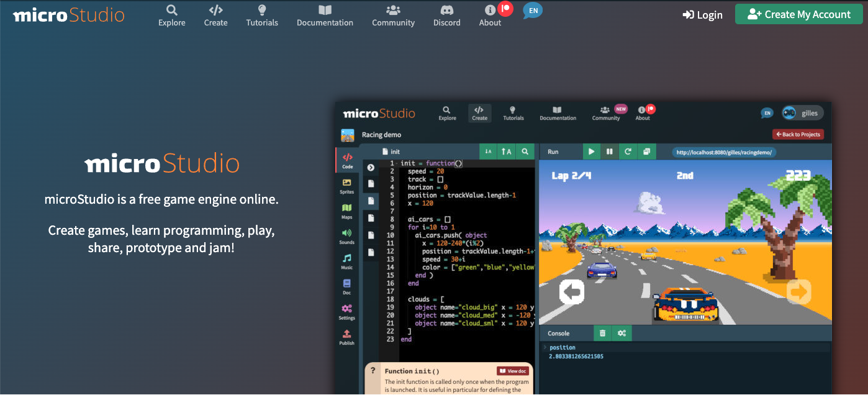Click the Reload button in the Run toolbar

coord(628,152)
